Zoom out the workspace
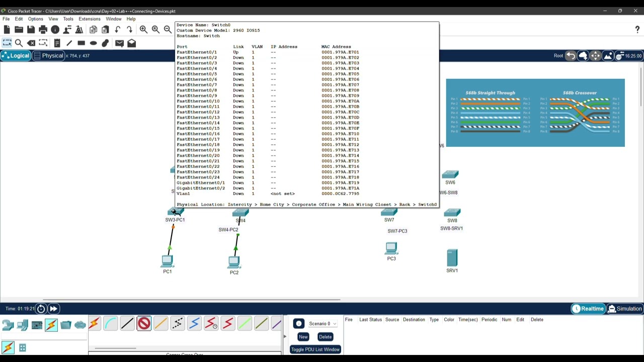 coord(168,30)
